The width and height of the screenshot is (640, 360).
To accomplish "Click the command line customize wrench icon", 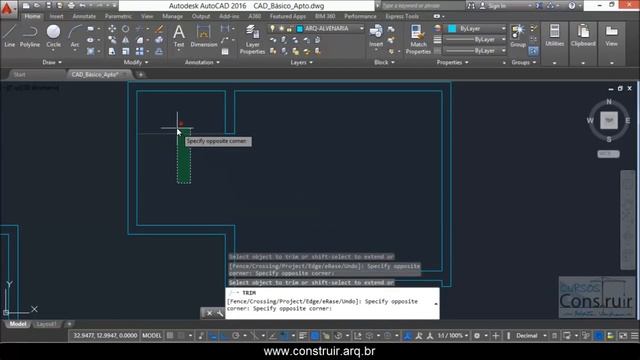I will click(x=220, y=313).
